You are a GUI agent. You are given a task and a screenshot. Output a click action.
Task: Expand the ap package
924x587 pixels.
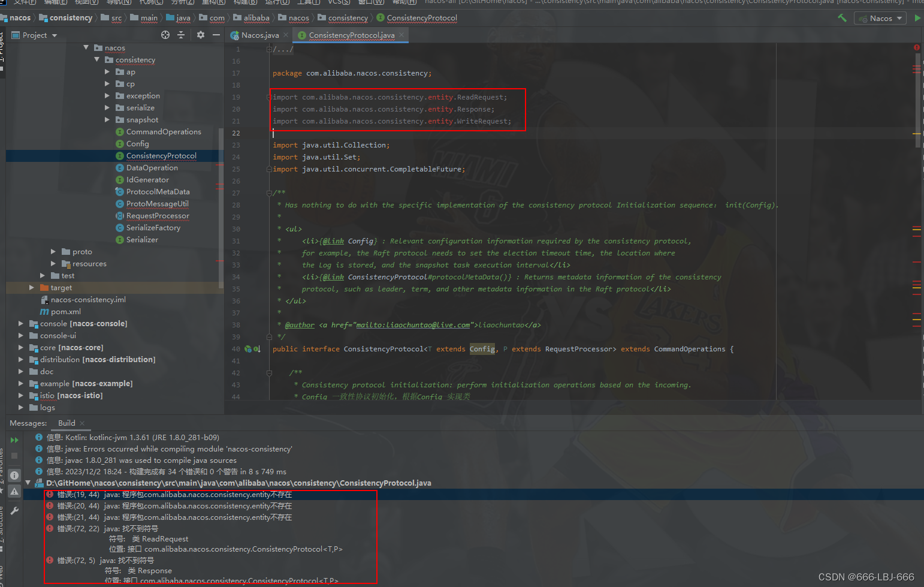pyautogui.click(x=108, y=71)
